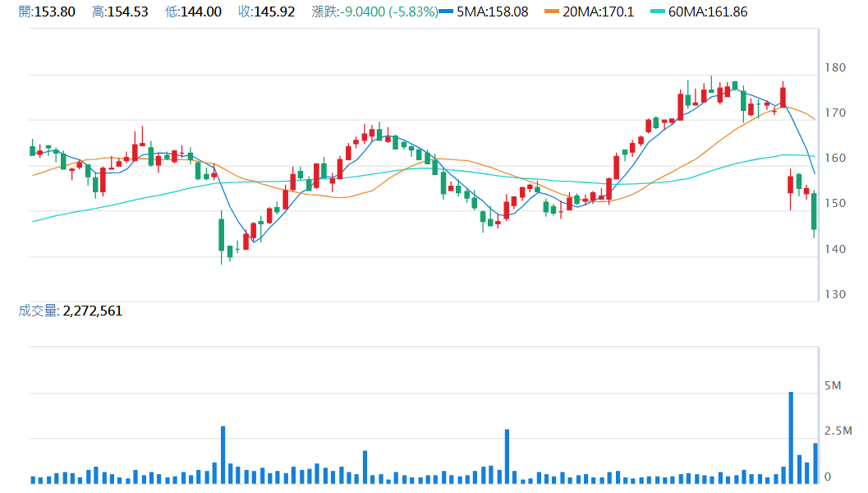Toggle the 5MA:158.08 legend text
Viewport: 868px width, 493px height.
pyautogui.click(x=493, y=12)
